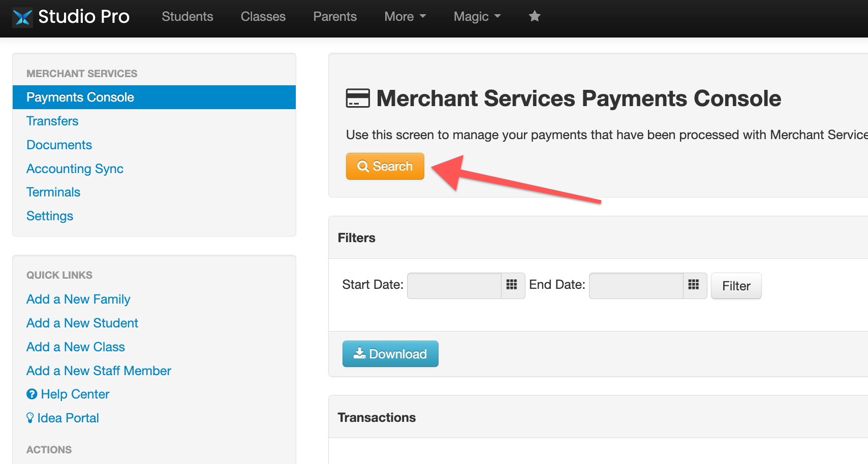Open Documents sidebar link
This screenshot has width=868, height=464.
click(59, 145)
